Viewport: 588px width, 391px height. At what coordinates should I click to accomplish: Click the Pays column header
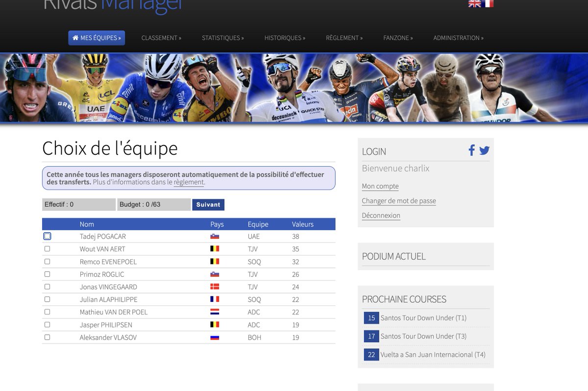(x=217, y=224)
